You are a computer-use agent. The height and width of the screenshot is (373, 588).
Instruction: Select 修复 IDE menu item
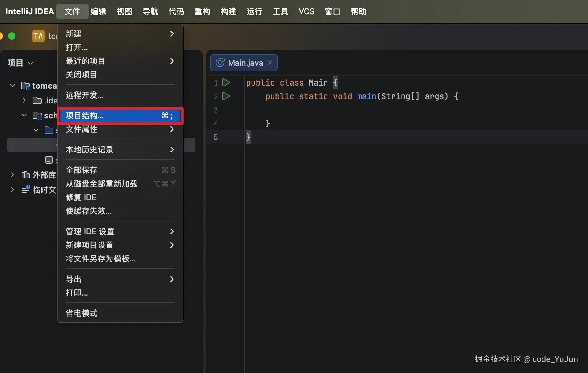pyautogui.click(x=120, y=197)
